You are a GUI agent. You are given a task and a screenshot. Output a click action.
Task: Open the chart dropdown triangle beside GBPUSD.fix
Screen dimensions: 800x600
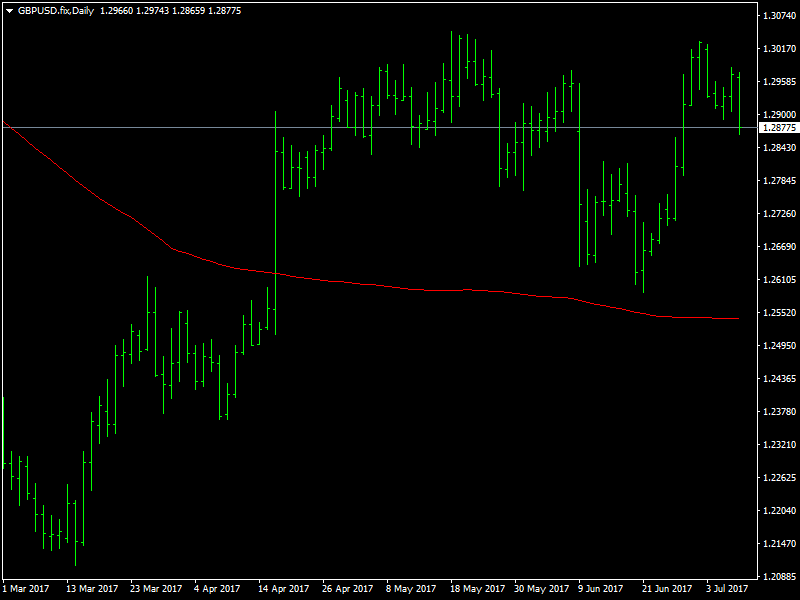(x=9, y=11)
